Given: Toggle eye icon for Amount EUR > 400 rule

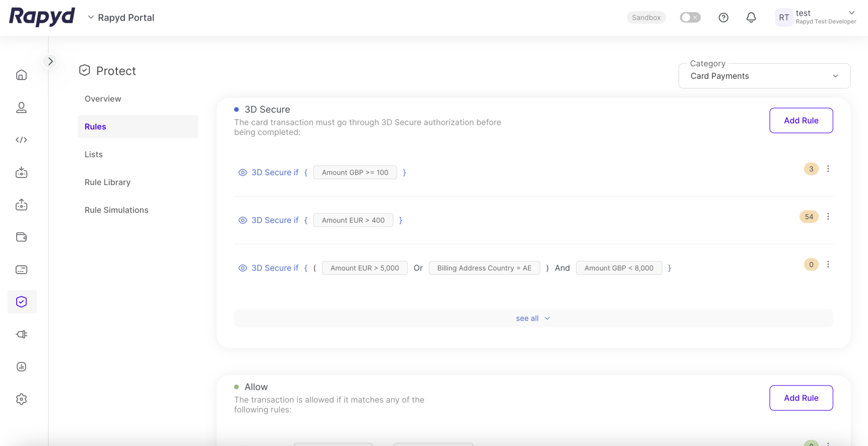Looking at the screenshot, I should [243, 220].
